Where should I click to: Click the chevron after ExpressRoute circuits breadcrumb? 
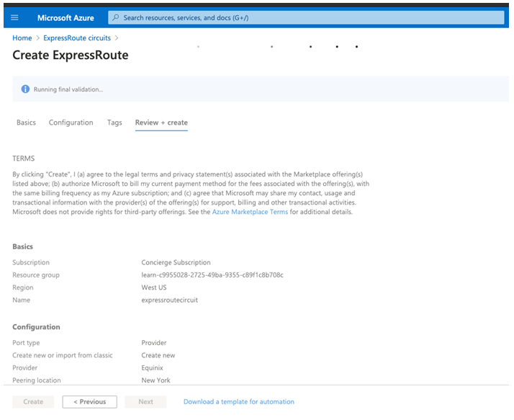tap(117, 37)
